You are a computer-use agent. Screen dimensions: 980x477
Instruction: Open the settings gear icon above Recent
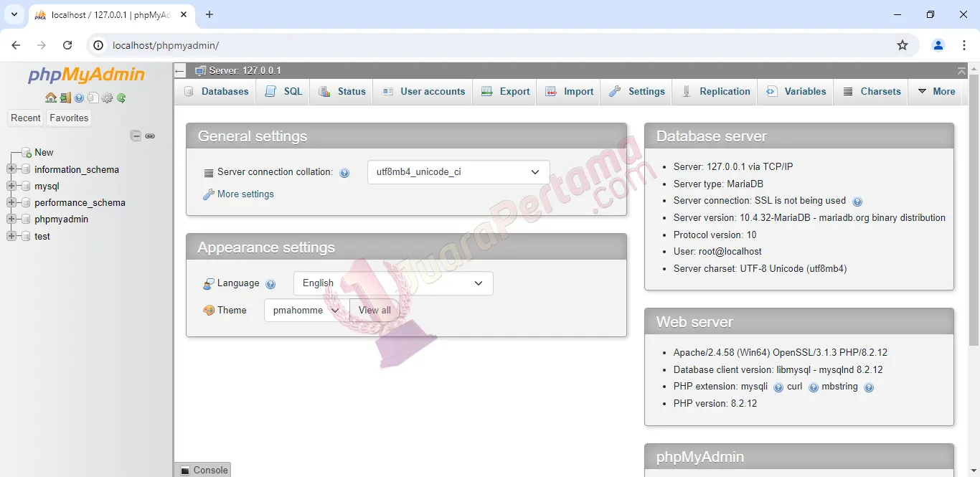click(x=106, y=98)
